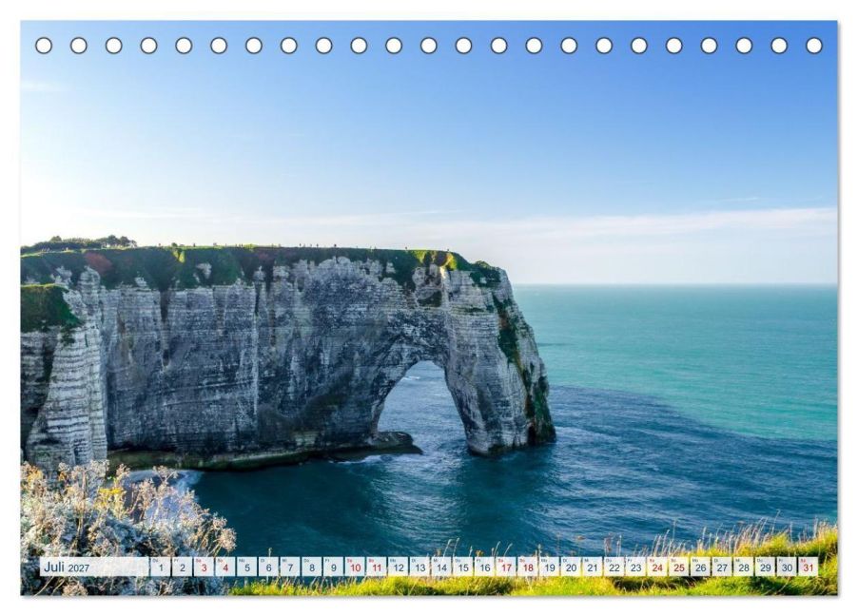Click day 30 in the calendar strip
The width and height of the screenshot is (858, 616).
tap(787, 567)
